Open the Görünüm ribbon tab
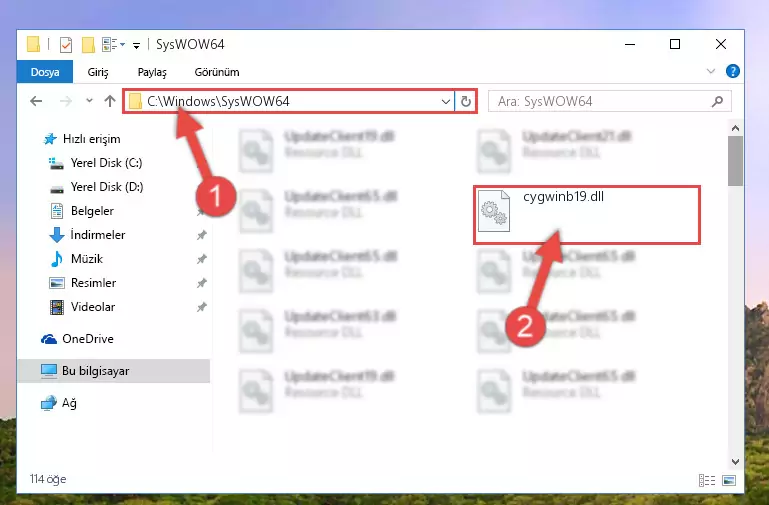This screenshot has width=769, height=505. coord(217,72)
